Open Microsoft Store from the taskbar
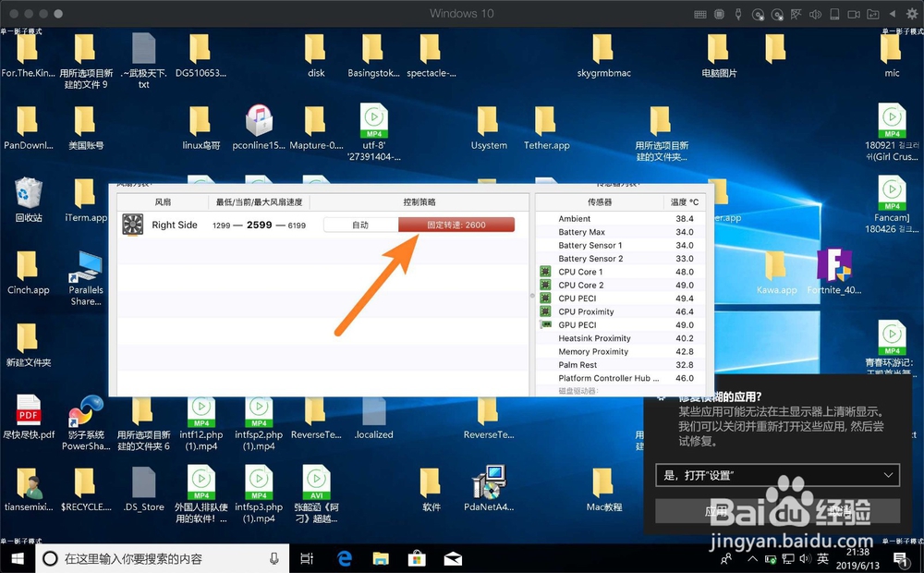 (417, 558)
